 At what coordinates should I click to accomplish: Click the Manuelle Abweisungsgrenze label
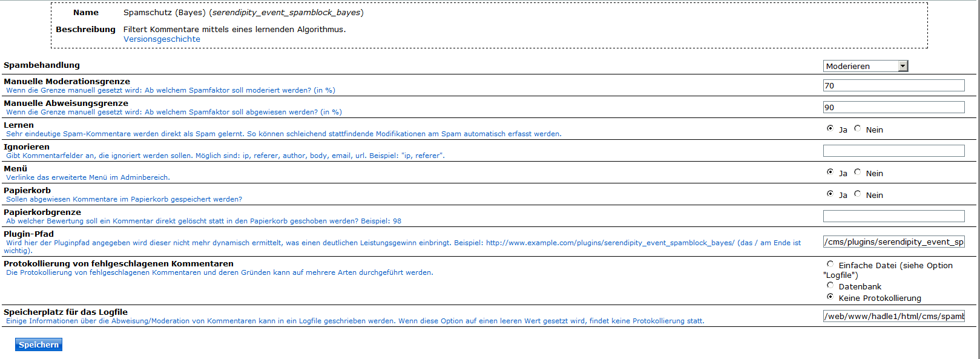pyautogui.click(x=66, y=103)
